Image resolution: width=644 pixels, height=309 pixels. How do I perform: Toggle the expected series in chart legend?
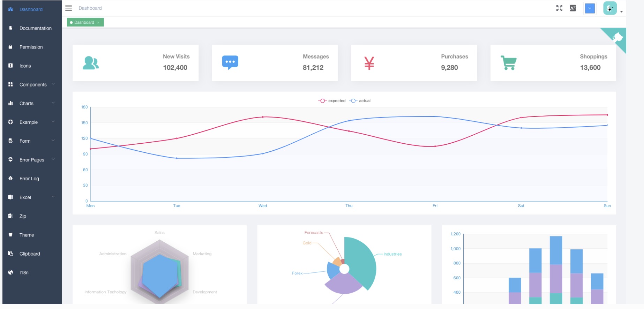pyautogui.click(x=332, y=101)
